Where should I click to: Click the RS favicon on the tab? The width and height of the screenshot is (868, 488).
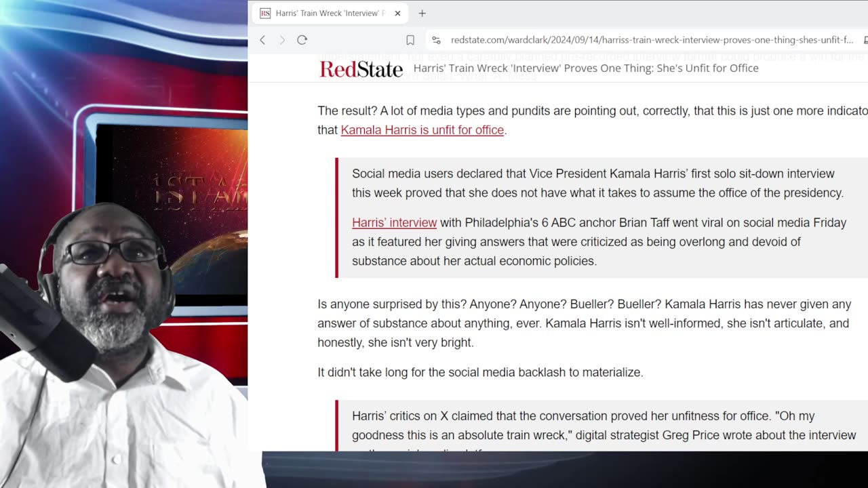pyautogui.click(x=265, y=13)
